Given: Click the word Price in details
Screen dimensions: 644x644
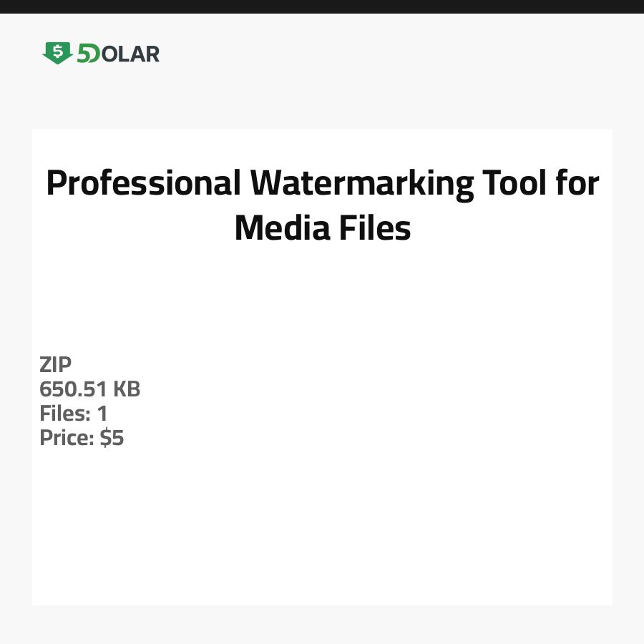Looking at the screenshot, I should (x=67, y=438).
